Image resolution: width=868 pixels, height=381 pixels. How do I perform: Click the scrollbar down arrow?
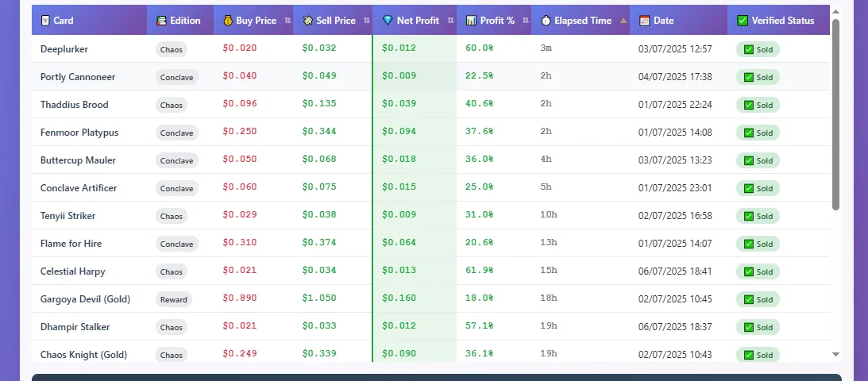pyautogui.click(x=836, y=355)
